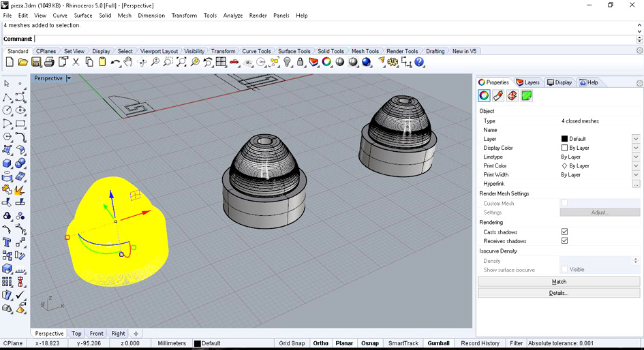Image resolution: width=644 pixels, height=350 pixels.
Task: Select the Text tool in left sidebar
Action: click(7, 242)
